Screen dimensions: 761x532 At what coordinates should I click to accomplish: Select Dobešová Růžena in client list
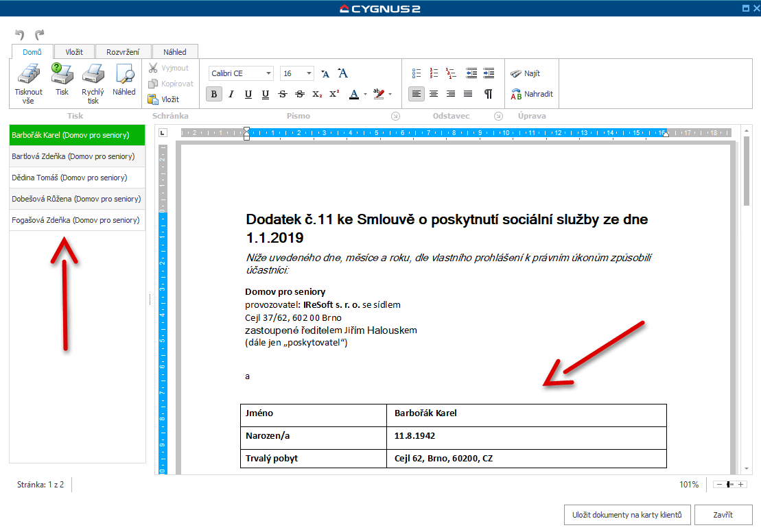tap(77, 199)
